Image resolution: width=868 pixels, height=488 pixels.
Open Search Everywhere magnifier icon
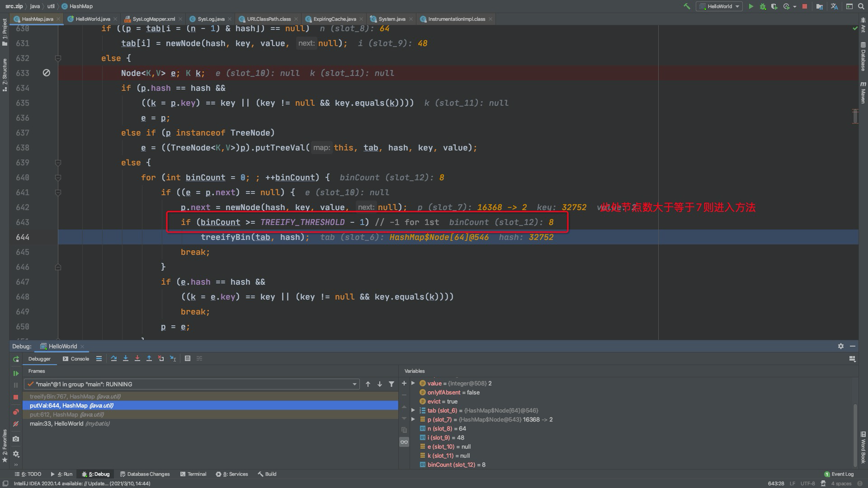pos(861,6)
